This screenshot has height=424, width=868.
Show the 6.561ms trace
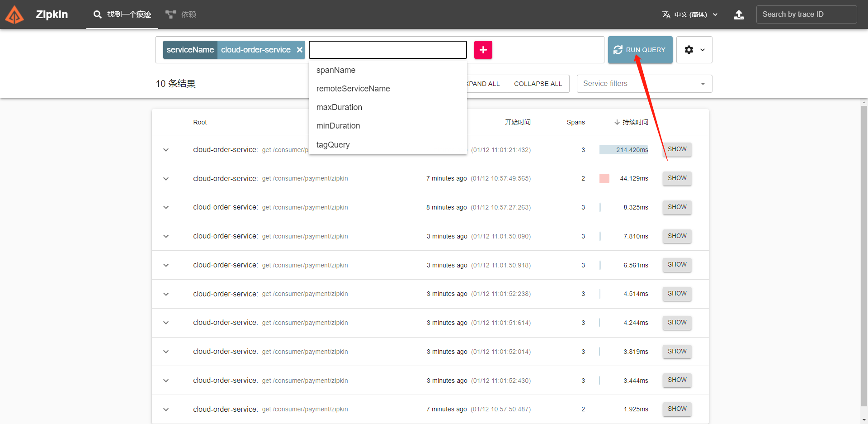pos(677,265)
